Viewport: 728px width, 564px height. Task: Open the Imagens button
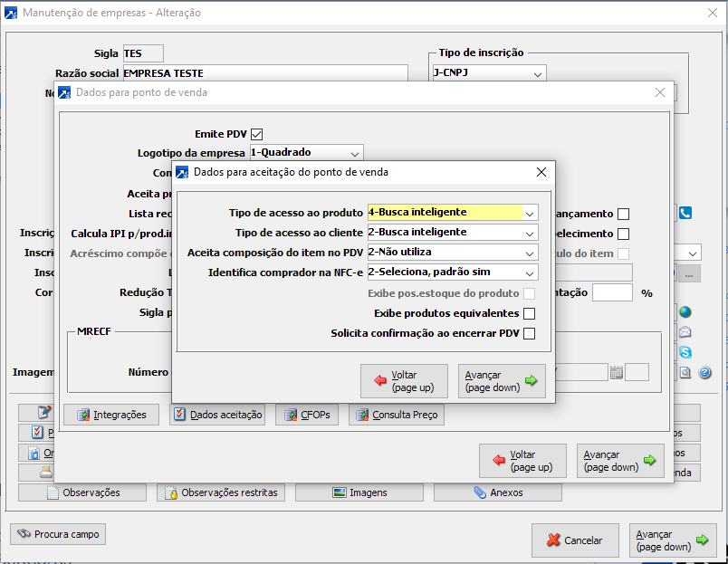(359, 492)
